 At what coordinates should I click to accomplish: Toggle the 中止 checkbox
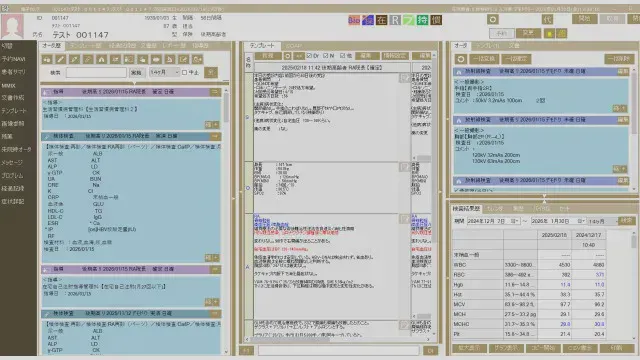[184, 73]
